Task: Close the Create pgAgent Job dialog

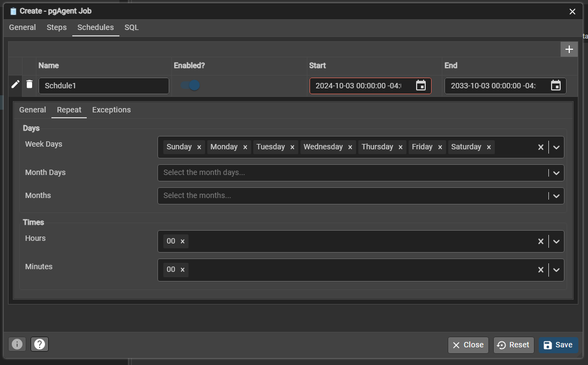Action: (572, 12)
